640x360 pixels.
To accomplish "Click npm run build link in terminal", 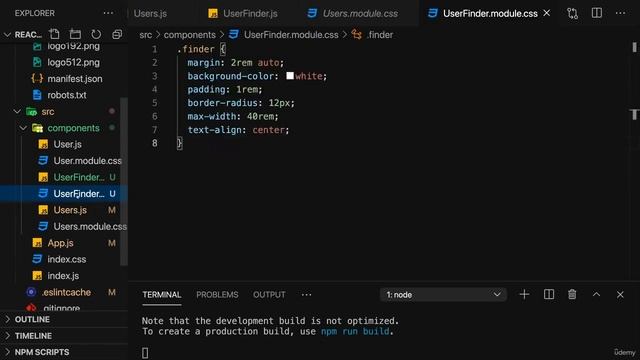I will (x=355, y=331).
